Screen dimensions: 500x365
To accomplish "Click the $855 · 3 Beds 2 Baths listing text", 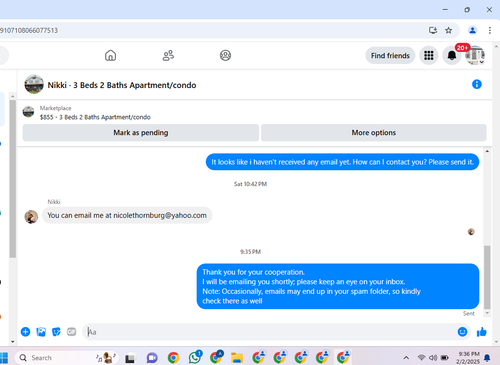I will [95, 117].
